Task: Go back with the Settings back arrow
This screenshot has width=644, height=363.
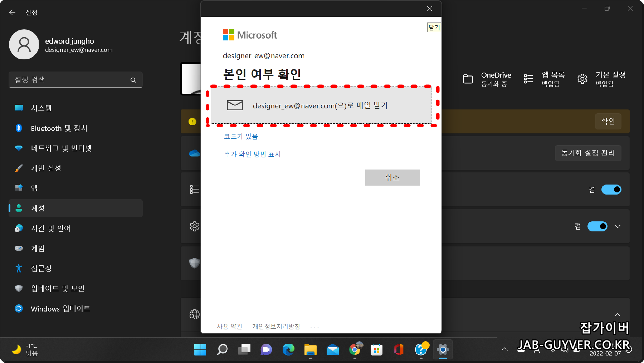Action: (12, 13)
